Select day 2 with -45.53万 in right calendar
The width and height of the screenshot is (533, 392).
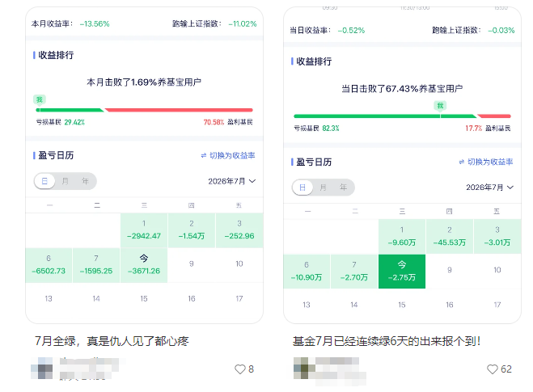click(x=450, y=237)
